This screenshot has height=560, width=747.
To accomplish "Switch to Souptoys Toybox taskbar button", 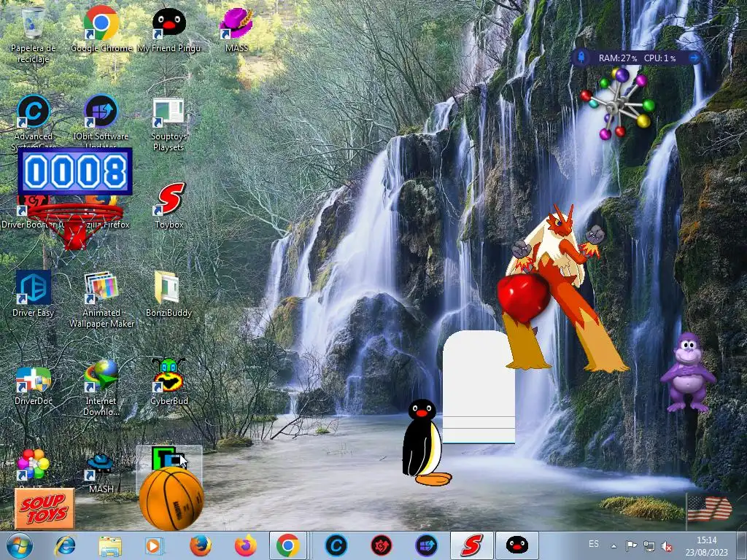I will [472, 545].
